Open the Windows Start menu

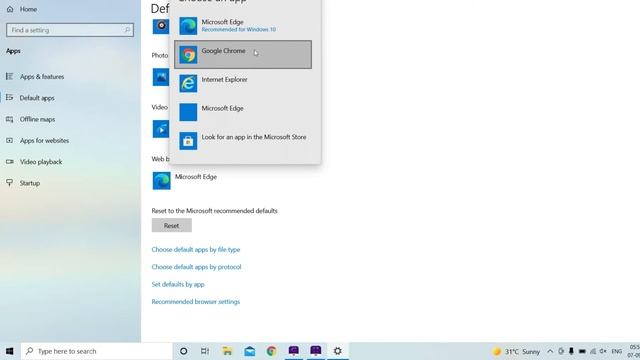point(10,351)
